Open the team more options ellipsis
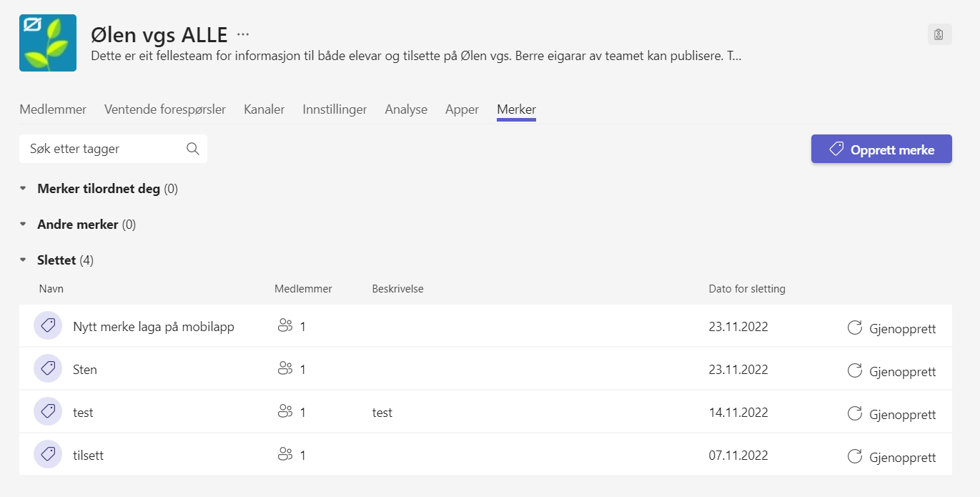 tap(244, 34)
